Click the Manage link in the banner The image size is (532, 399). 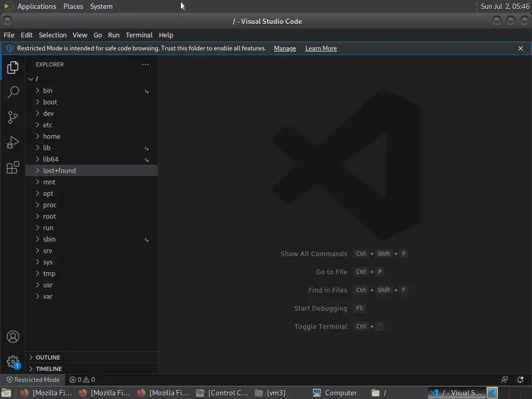(285, 48)
